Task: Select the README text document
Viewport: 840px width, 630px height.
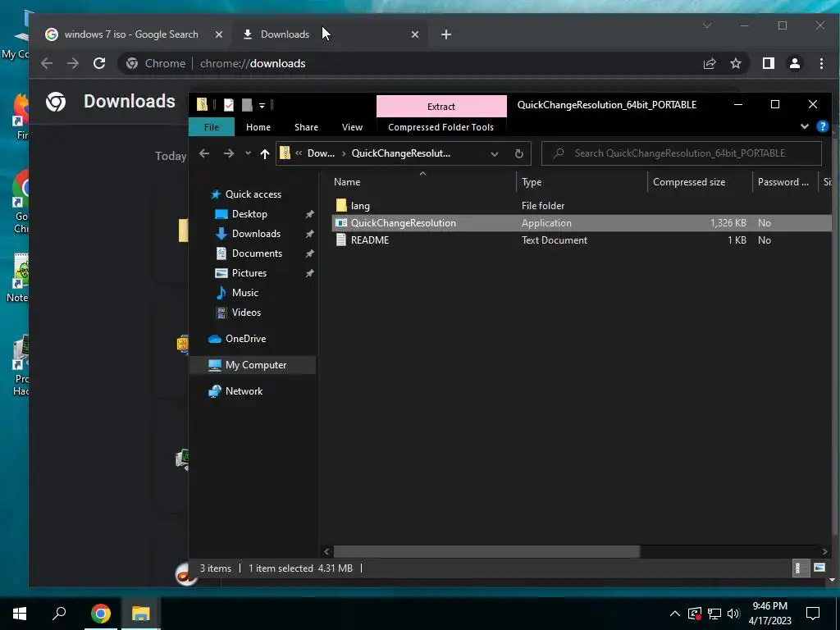Action: (x=370, y=240)
